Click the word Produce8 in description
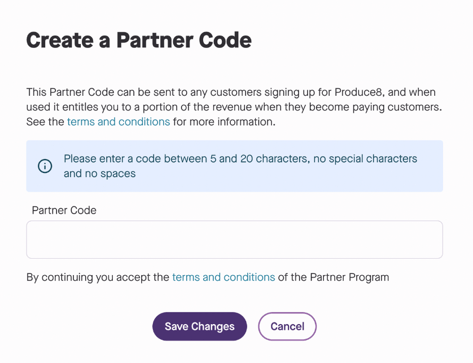The height and width of the screenshot is (363, 473). 359,92
